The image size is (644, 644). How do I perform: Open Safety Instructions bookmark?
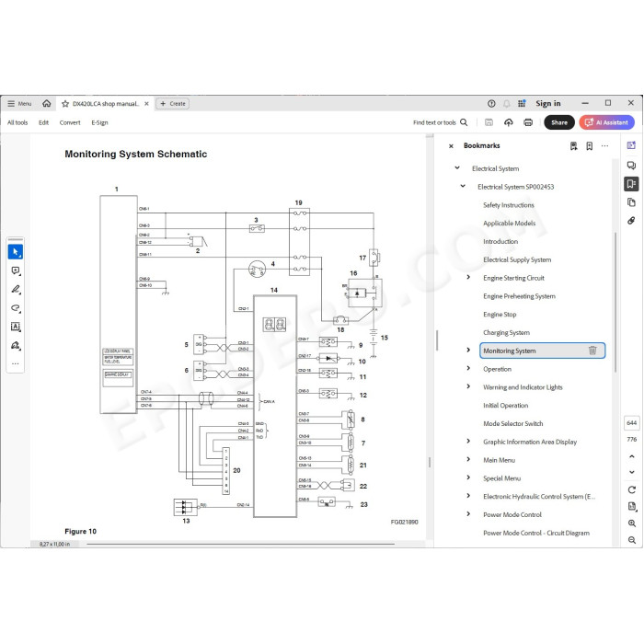click(x=509, y=205)
